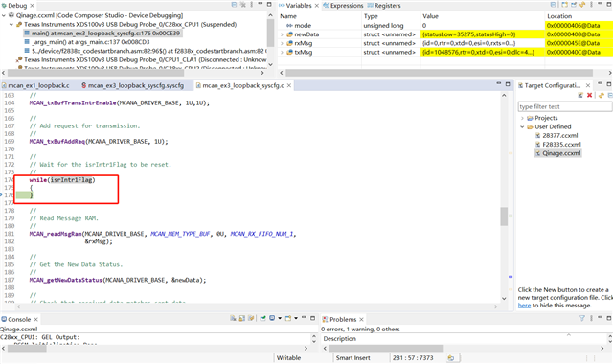Open new console dropdown arrow

pyautogui.click(x=296, y=318)
